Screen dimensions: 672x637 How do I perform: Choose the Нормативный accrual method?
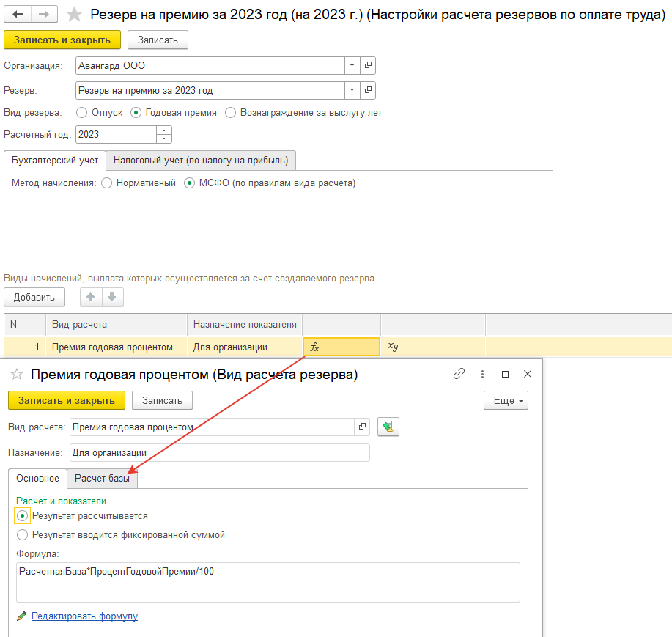pyautogui.click(x=107, y=183)
